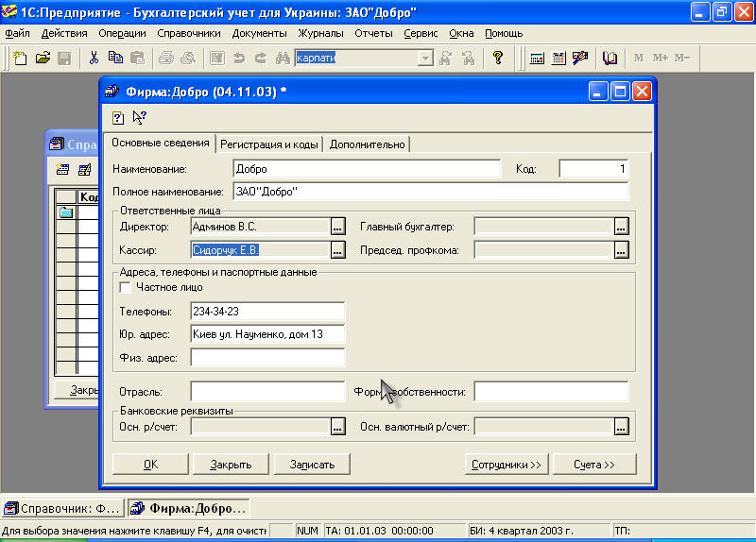The width and height of the screenshot is (756, 542).
Task: Click the Юр. адрес input field
Action: click(267, 334)
